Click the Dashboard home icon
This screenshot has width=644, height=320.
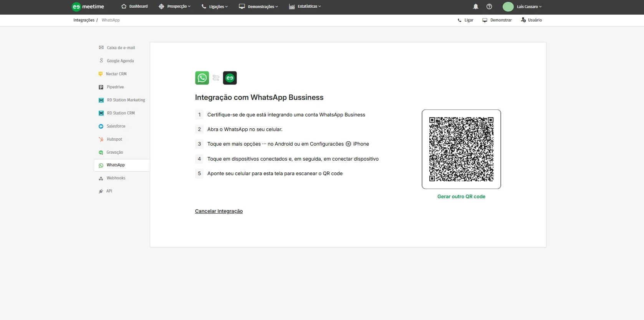(x=124, y=7)
